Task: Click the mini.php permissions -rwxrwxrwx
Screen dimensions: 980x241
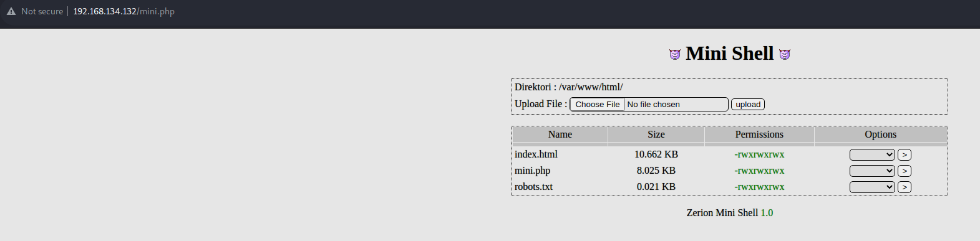Action: [759, 171]
